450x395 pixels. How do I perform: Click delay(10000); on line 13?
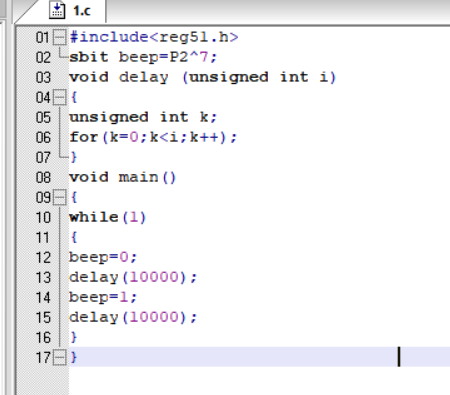tap(133, 277)
